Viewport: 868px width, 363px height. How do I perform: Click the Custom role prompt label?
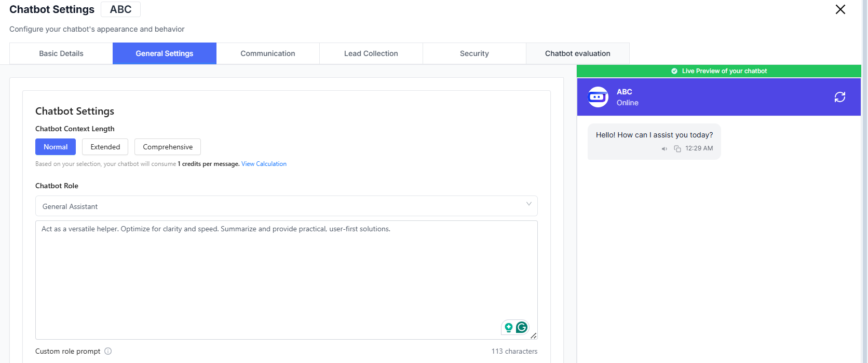pyautogui.click(x=68, y=351)
